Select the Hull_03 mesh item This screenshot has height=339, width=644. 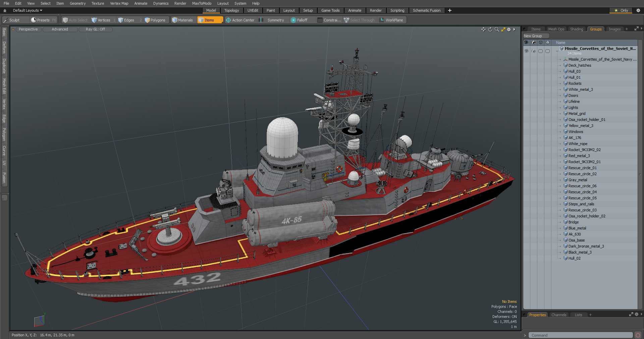574,71
